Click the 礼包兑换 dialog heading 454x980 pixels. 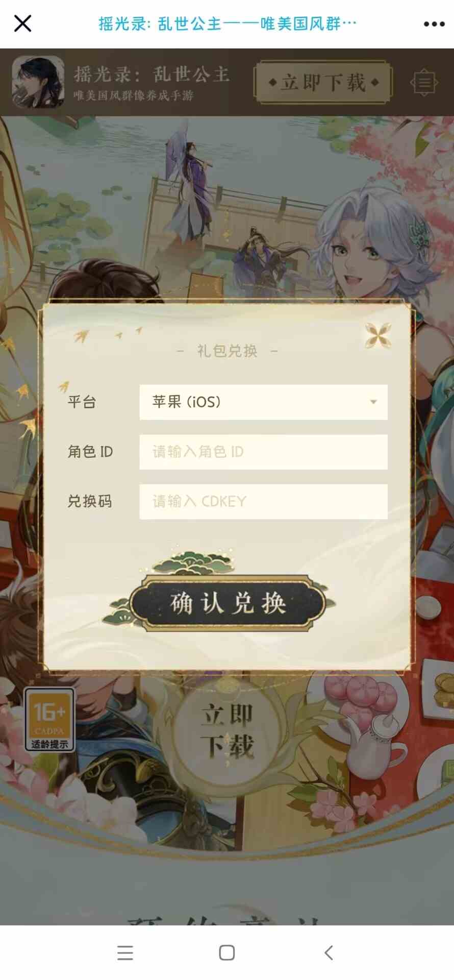[227, 351]
